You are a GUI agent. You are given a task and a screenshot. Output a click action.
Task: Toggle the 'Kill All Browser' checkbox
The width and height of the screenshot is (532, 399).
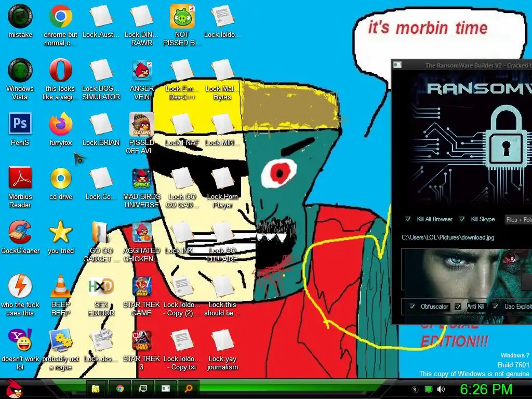click(408, 219)
